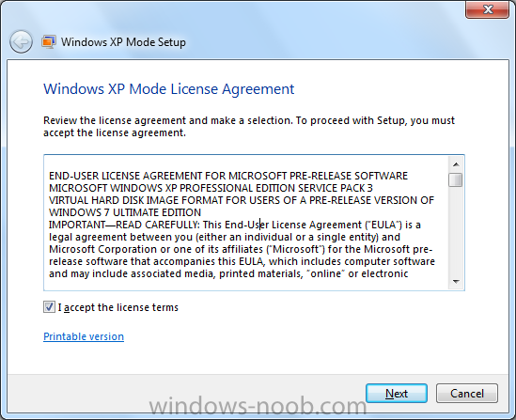The width and height of the screenshot is (516, 420).
Task: Click the "MICROSOFT WINDOWS XP PROFESSIONAL EDITION" line
Action: click(x=211, y=188)
